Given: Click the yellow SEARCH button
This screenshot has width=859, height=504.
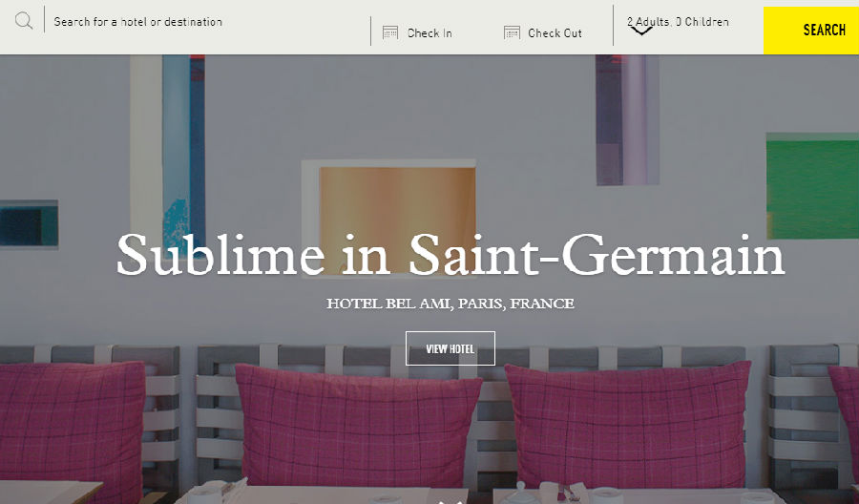Looking at the screenshot, I should pos(810,31).
